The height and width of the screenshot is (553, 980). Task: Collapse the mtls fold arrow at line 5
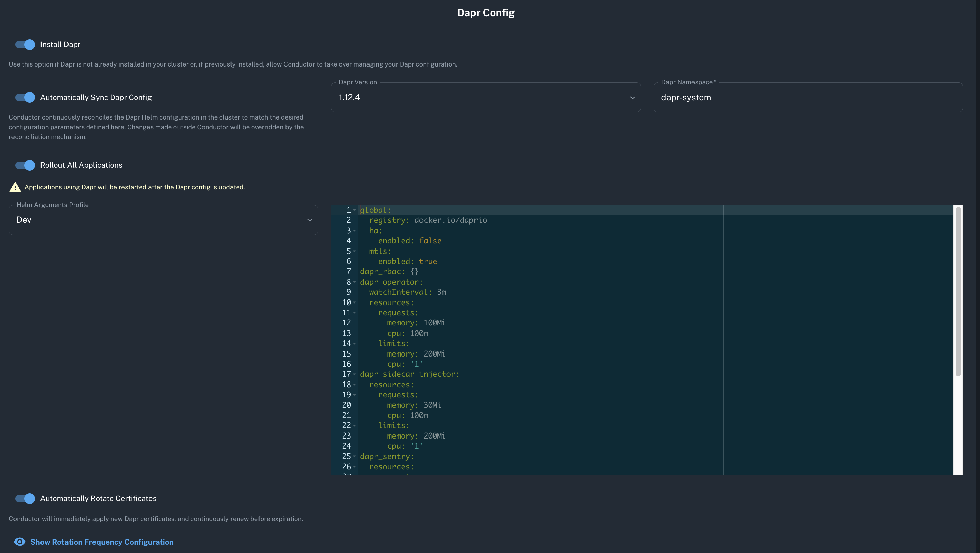[x=355, y=251]
